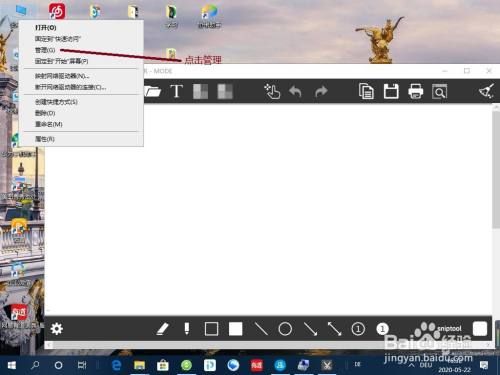This screenshot has width=500, height=375.
Task: Select the single-headed arrow tool
Action: (x=310, y=329)
